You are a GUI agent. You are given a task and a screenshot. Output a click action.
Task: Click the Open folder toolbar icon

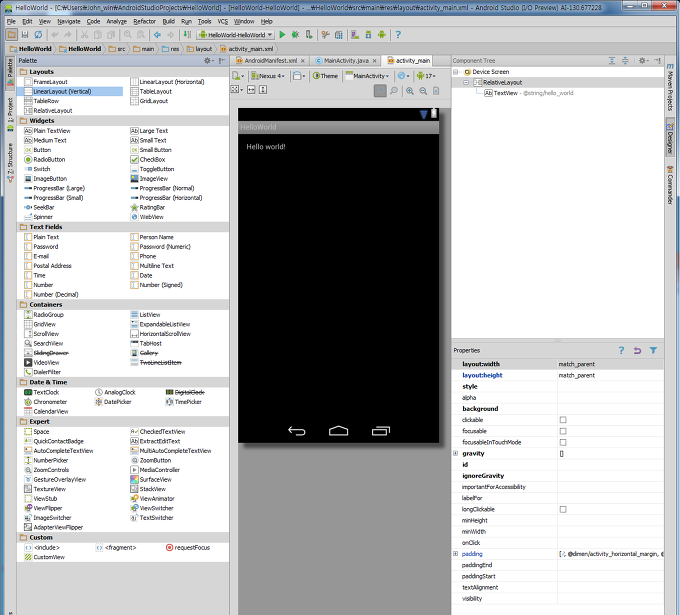point(12,35)
